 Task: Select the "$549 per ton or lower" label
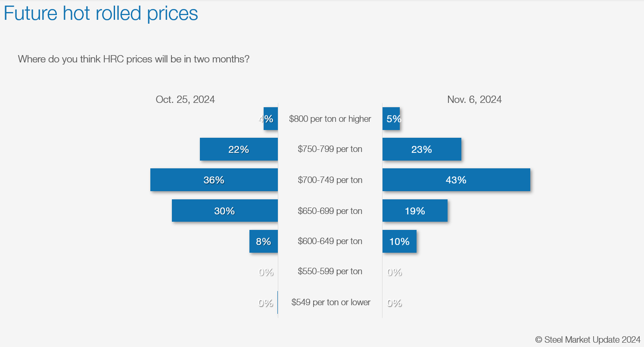click(x=331, y=302)
